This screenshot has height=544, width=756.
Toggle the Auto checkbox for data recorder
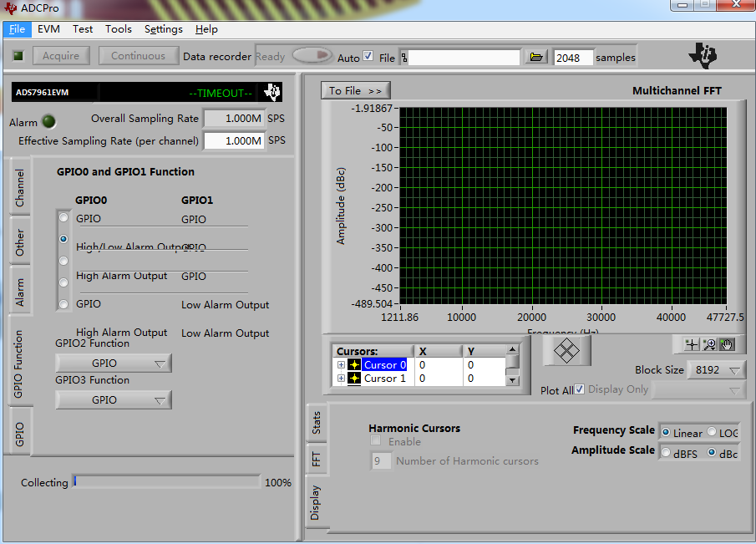click(x=368, y=57)
